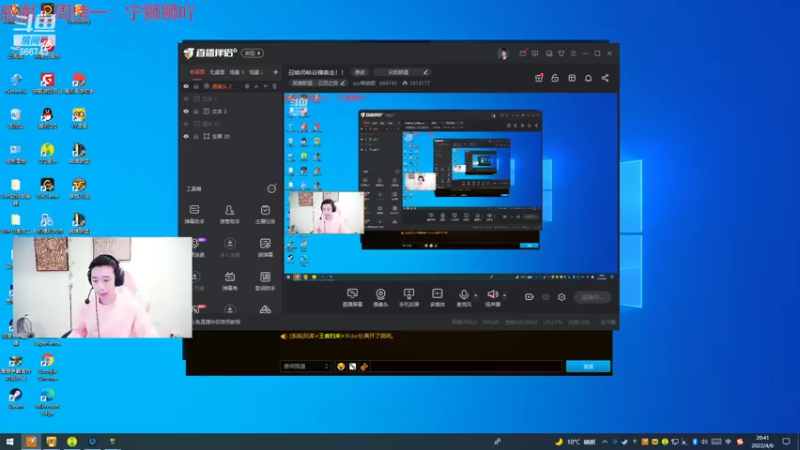Screen dimensions: 800x450
Task: Click the share icon in header
Action: point(605,78)
